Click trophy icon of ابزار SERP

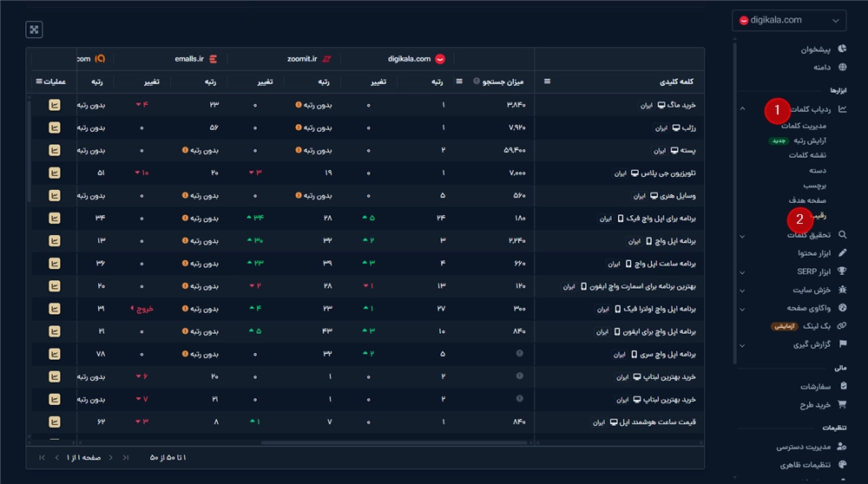(843, 271)
